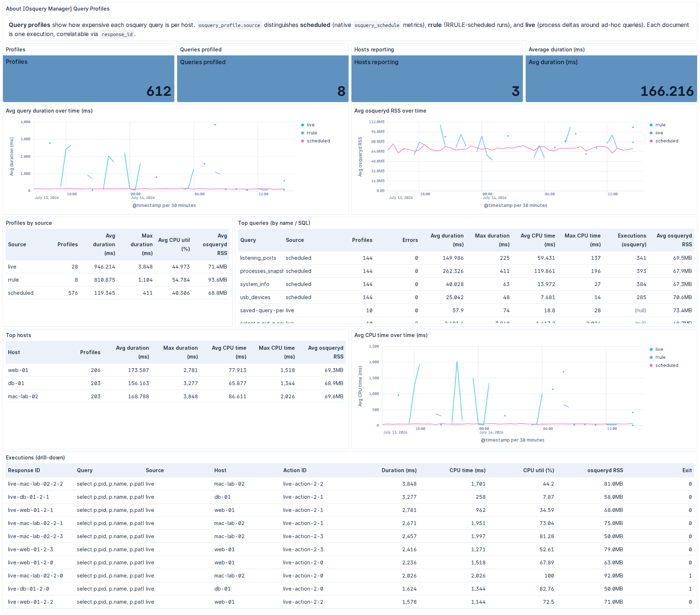Viewport: 700px width, 615px height.
Task: Click 'mac-lab-02' row in Top hosts
Action: [x=176, y=396]
